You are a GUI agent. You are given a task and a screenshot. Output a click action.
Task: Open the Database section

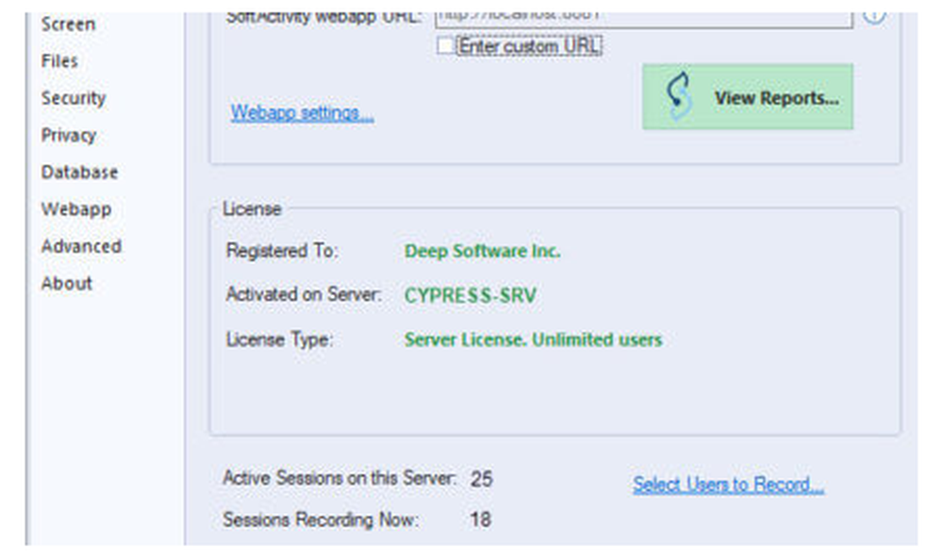79,172
